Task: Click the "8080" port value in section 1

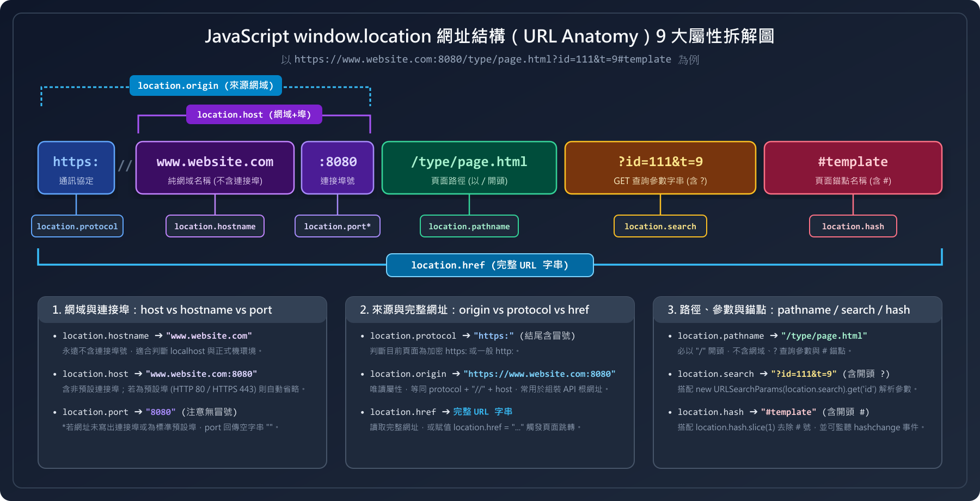Action: (161, 412)
